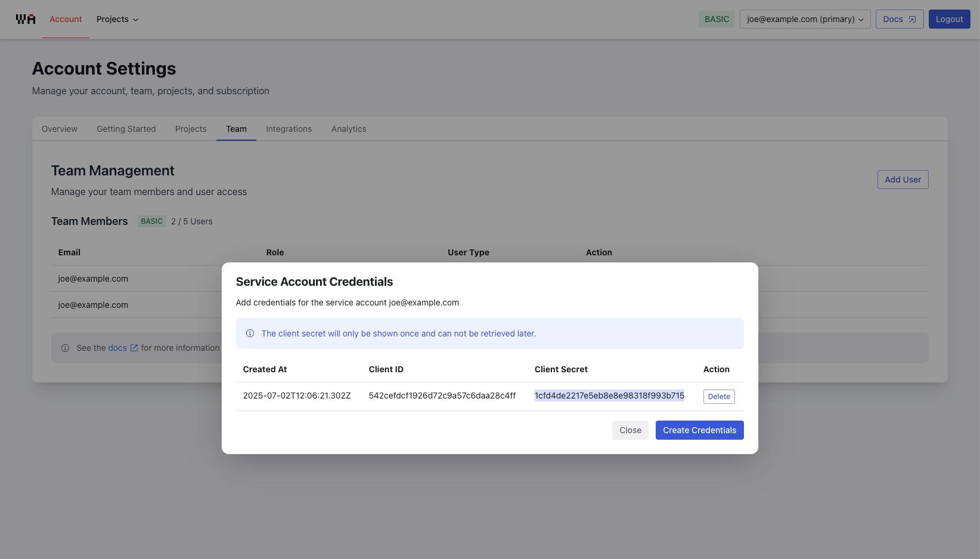This screenshot has width=980, height=559.
Task: Open the Getting Started tab
Action: click(x=126, y=129)
